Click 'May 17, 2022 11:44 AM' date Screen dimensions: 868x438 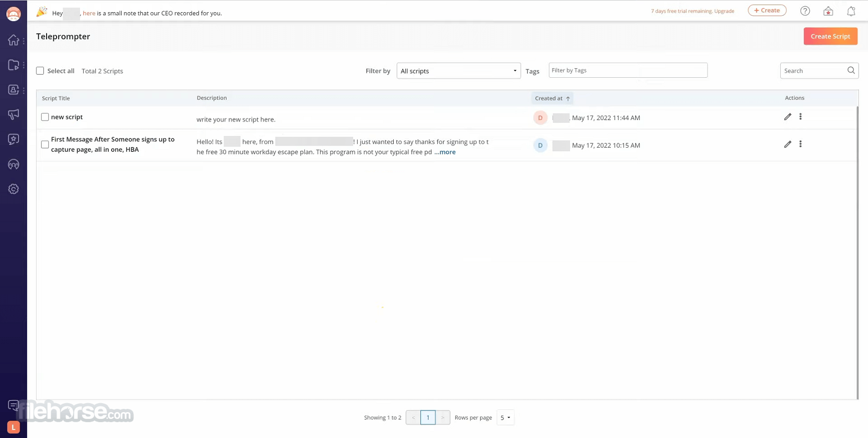pos(606,118)
